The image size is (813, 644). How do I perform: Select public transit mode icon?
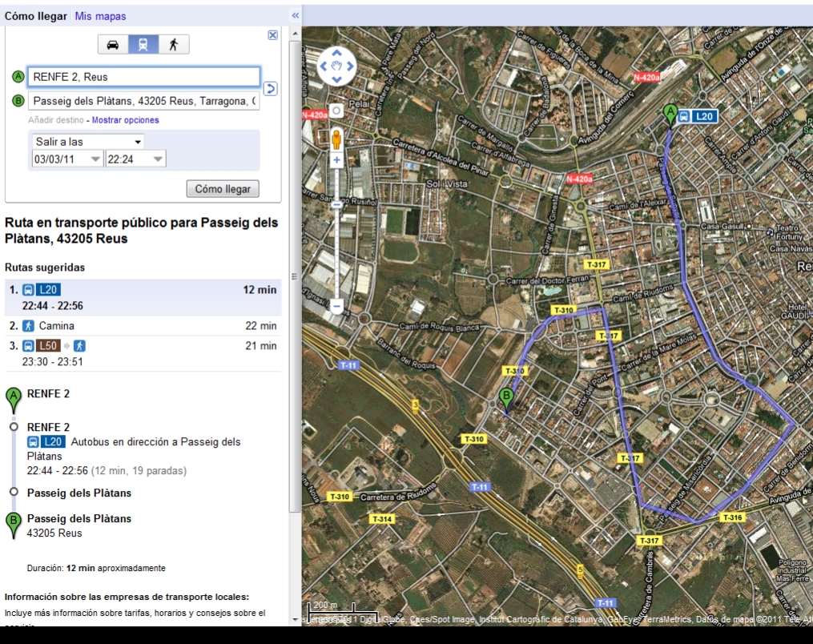(x=143, y=45)
